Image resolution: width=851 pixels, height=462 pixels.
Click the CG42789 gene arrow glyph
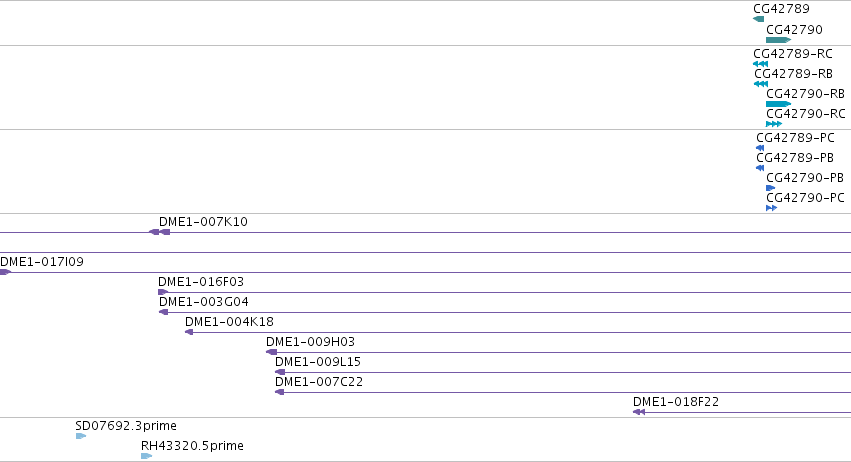point(759,20)
